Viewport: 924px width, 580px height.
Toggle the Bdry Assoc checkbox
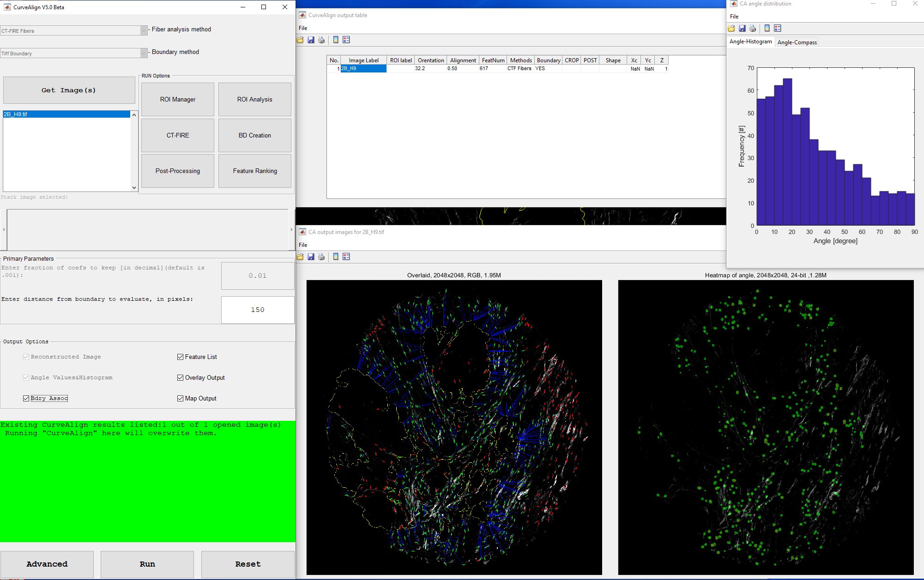(x=26, y=398)
